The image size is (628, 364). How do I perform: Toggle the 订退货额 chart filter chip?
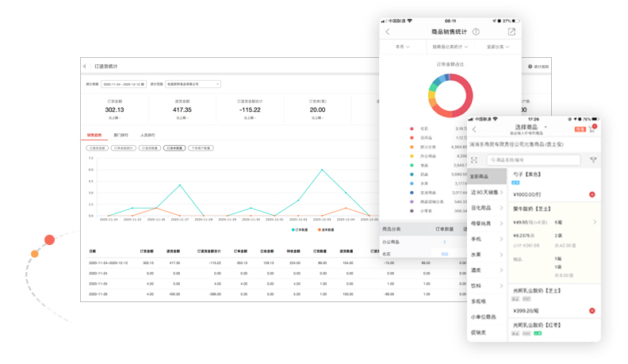point(98,148)
